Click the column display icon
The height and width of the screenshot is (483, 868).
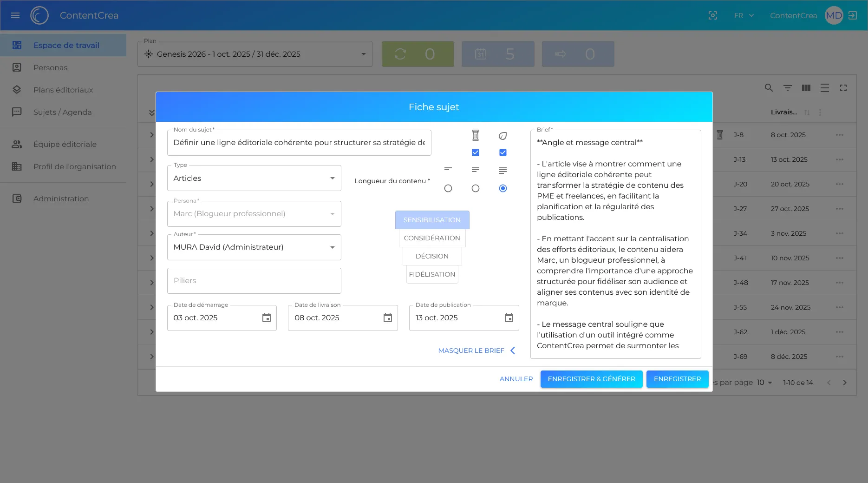[806, 88]
